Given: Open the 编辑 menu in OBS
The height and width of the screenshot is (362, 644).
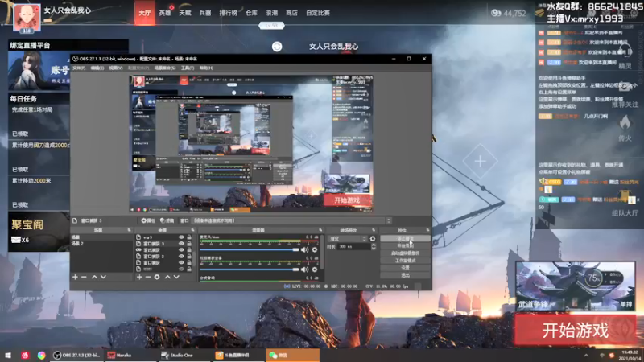Looking at the screenshot, I should pyautogui.click(x=97, y=68).
